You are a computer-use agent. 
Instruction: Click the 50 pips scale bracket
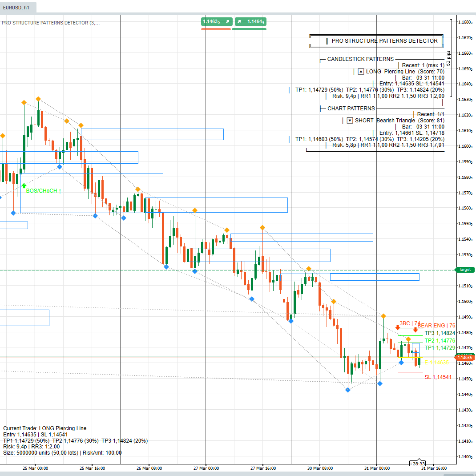coord(449,58)
